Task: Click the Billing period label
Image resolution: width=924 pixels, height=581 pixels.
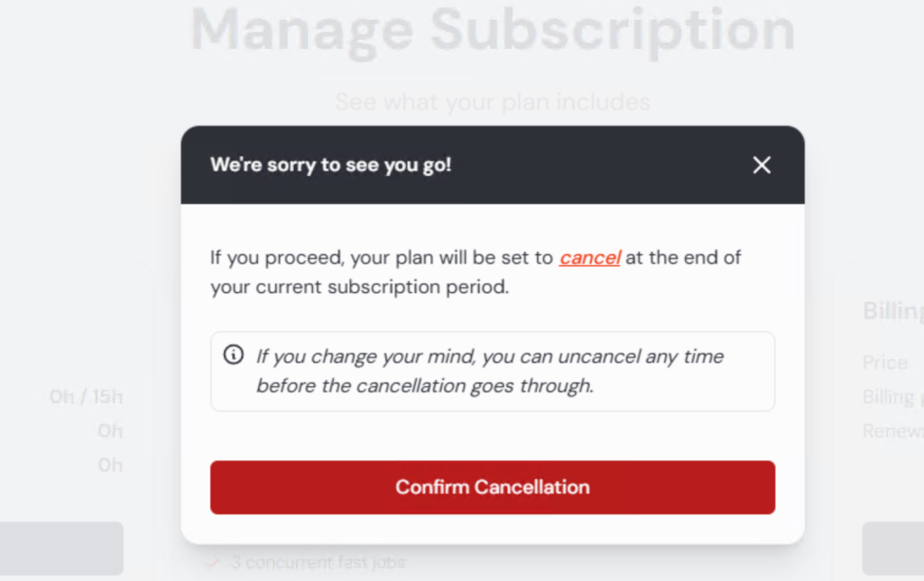Action: pyautogui.click(x=892, y=397)
